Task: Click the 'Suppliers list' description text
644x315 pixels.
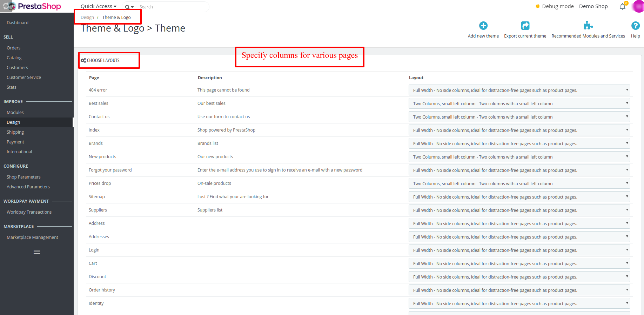Action: [210, 210]
